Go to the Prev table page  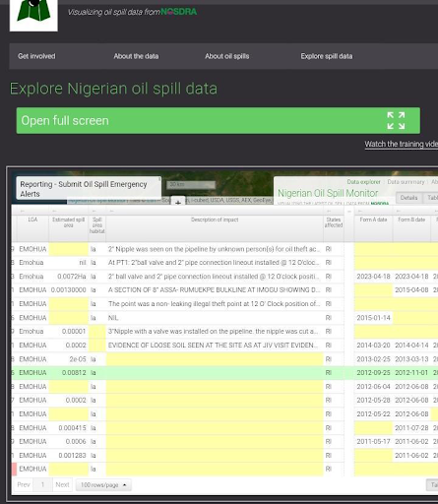coord(24,484)
